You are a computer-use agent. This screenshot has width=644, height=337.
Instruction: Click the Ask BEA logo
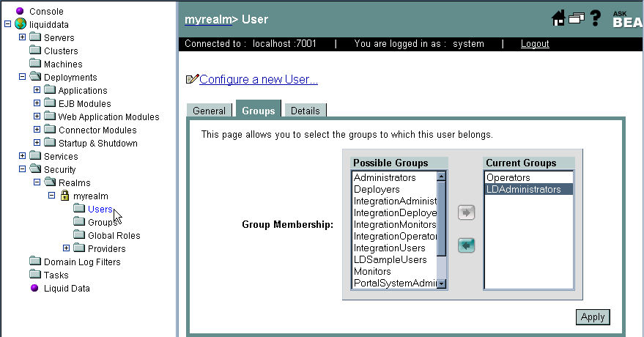point(628,19)
